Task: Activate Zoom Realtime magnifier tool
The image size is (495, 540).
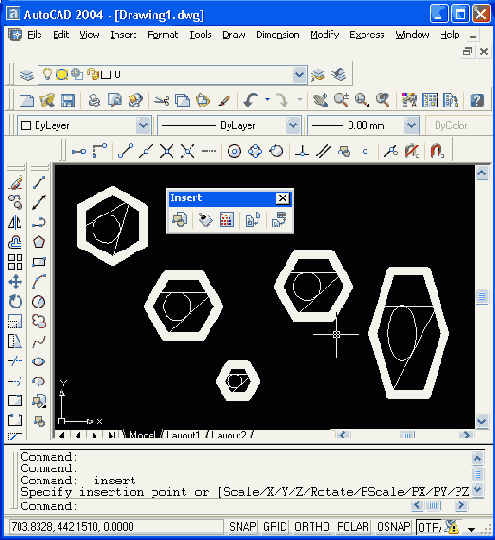Action: (x=341, y=101)
